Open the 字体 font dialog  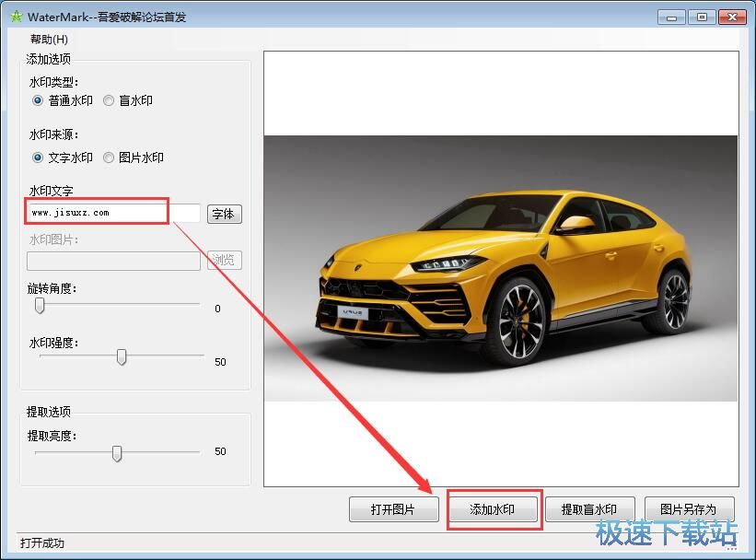point(224,214)
